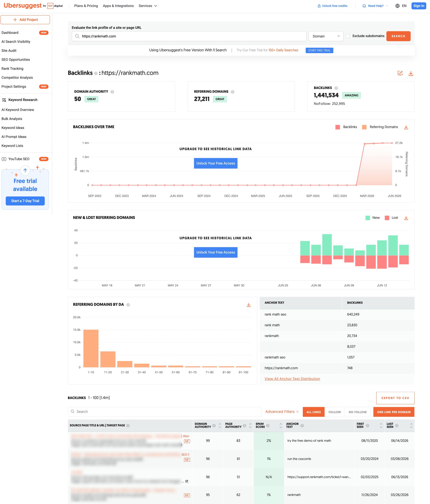The height and width of the screenshot is (504, 430).
Task: Sort by Domain Authority column
Action: tap(220, 425)
